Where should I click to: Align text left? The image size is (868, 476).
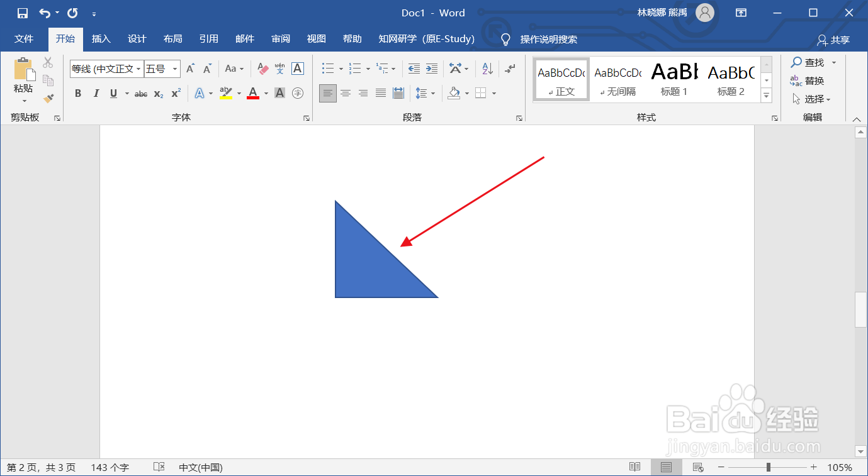328,93
